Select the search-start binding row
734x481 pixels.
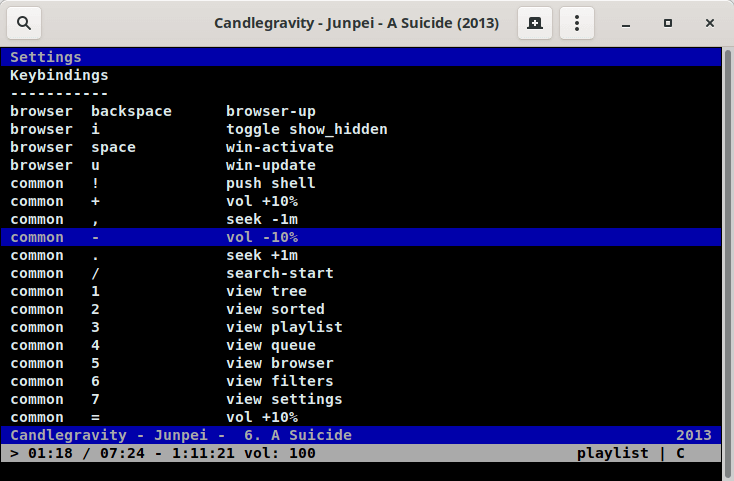361,273
